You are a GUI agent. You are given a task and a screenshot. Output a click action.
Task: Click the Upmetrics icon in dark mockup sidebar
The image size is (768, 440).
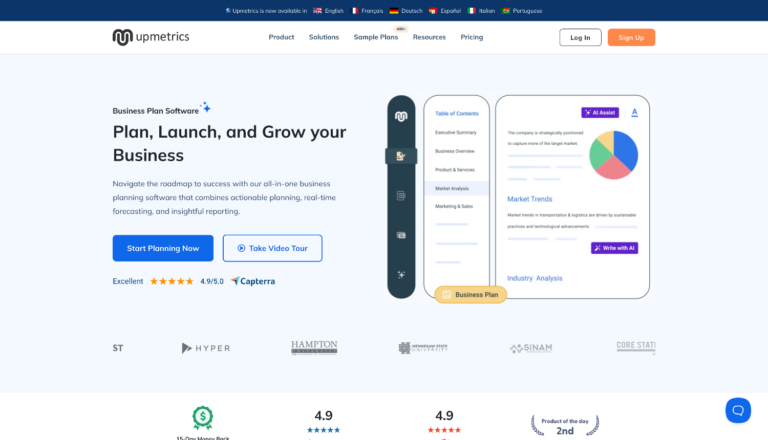click(401, 116)
